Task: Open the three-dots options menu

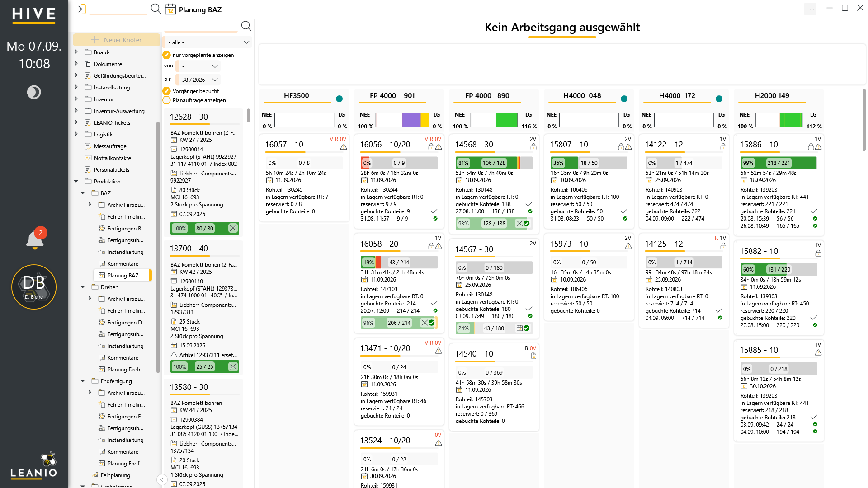Action: coord(810,9)
